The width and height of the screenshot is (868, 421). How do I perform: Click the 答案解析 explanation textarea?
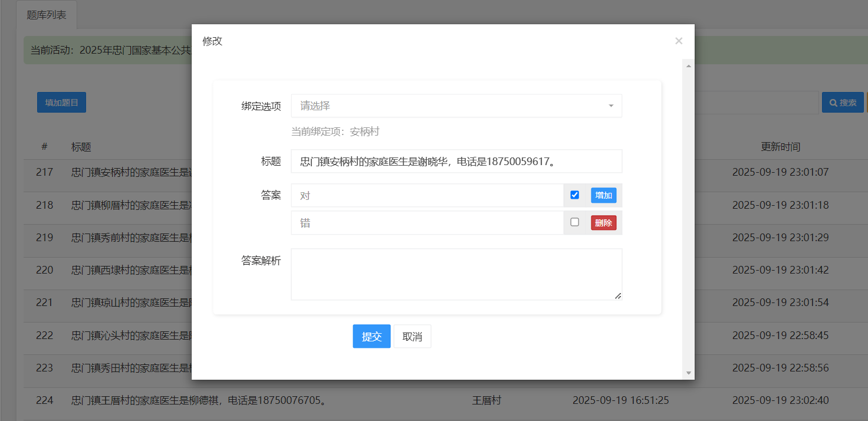[x=456, y=274]
